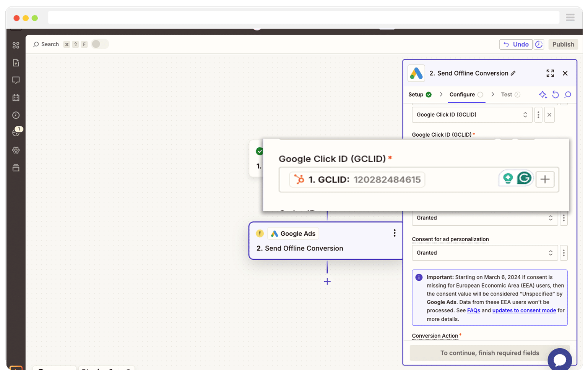Viewport: 588px width, 370px height.
Task: Click pencil icon to rename step
Action: pyautogui.click(x=513, y=73)
